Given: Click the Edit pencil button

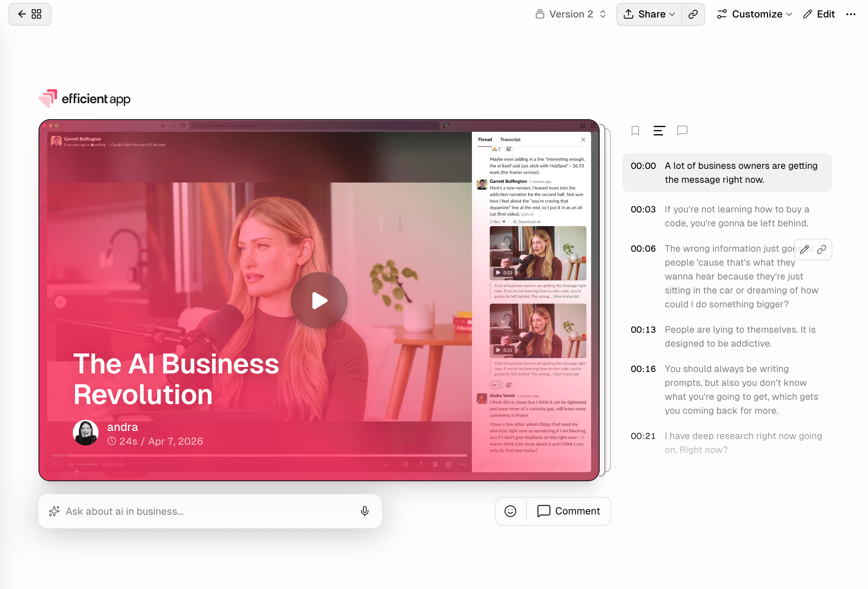Looking at the screenshot, I should pos(819,14).
